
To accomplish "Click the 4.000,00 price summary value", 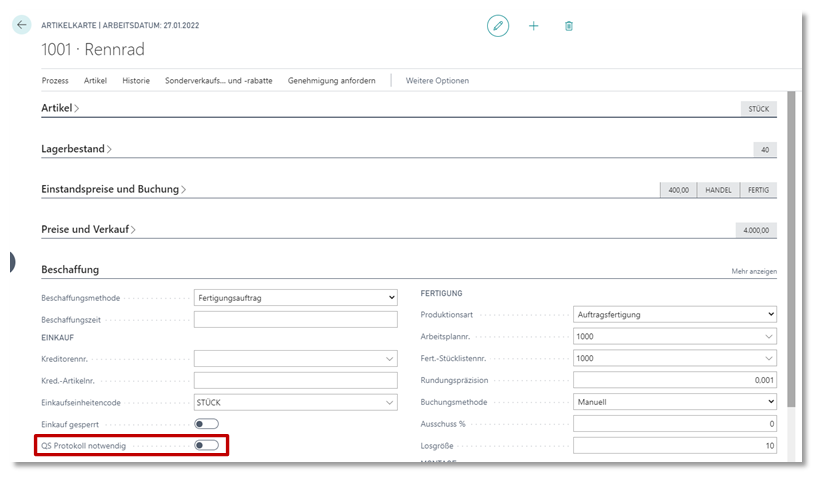I will (756, 230).
